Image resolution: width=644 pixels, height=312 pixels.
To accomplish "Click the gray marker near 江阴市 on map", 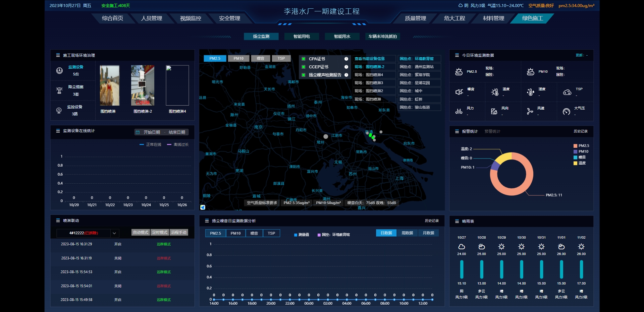I will (326, 136).
